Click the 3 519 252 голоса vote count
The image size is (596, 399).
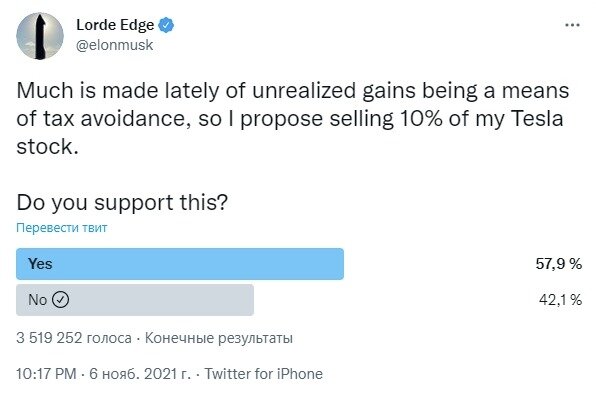(x=74, y=338)
